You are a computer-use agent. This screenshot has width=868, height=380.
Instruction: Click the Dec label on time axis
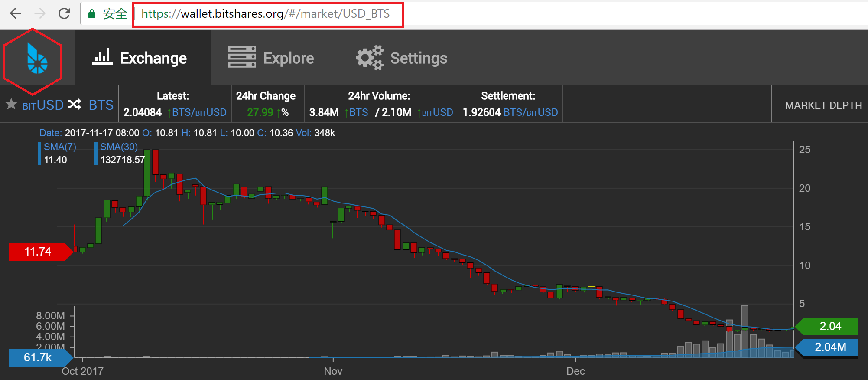coord(575,371)
